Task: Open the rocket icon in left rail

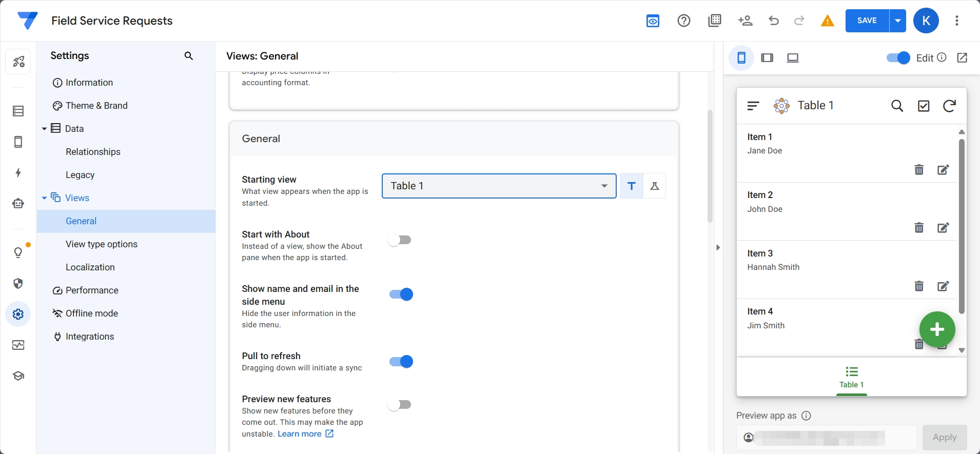Action: tap(18, 62)
